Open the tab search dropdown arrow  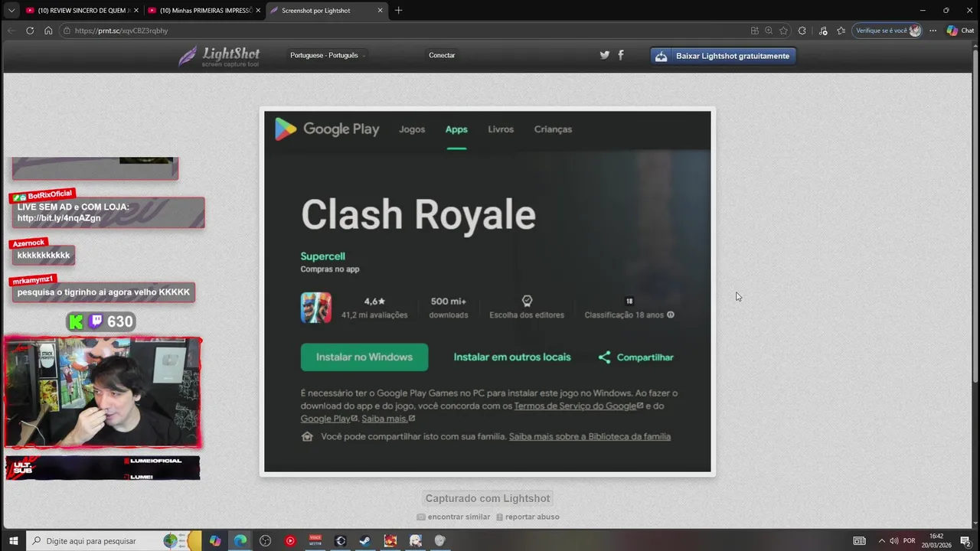(11, 11)
